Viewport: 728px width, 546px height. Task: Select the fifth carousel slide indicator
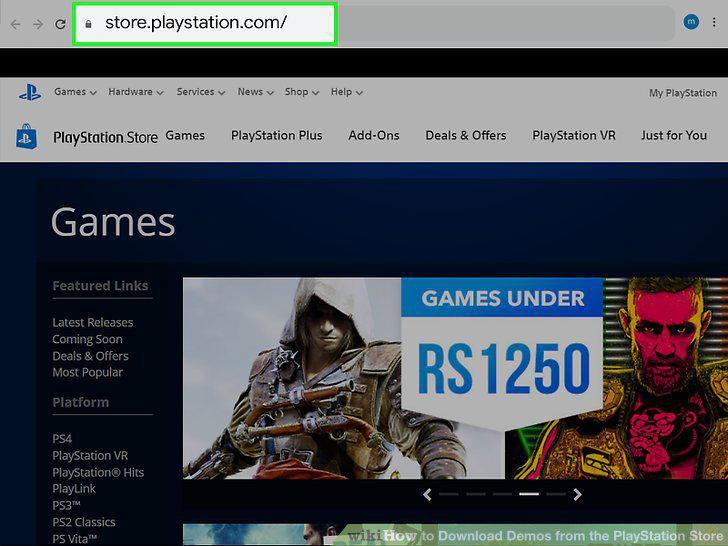pos(556,494)
